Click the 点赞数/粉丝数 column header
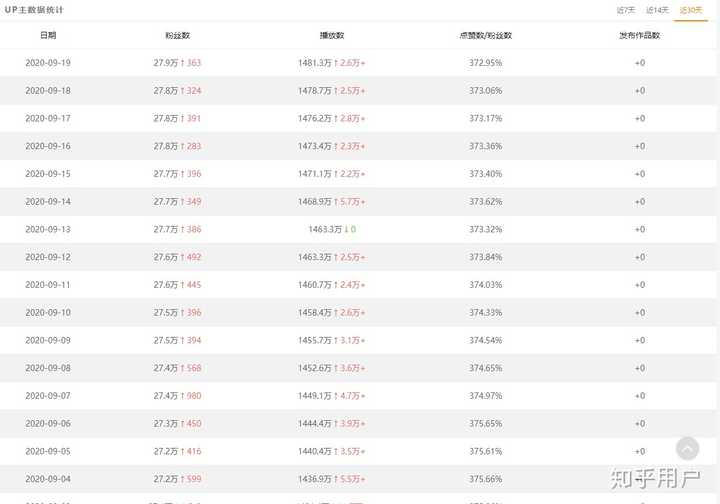The width and height of the screenshot is (720, 504). (x=485, y=35)
